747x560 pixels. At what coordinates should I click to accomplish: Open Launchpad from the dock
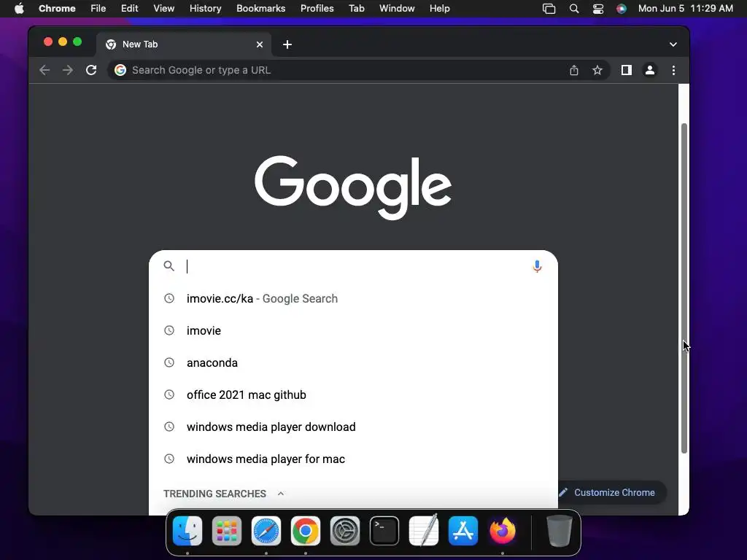tap(227, 531)
